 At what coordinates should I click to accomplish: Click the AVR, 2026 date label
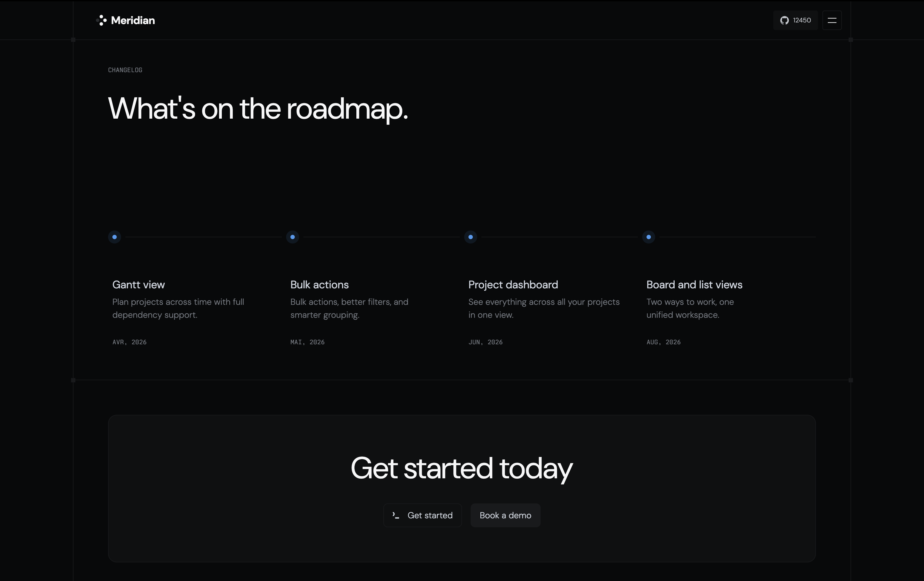129,342
